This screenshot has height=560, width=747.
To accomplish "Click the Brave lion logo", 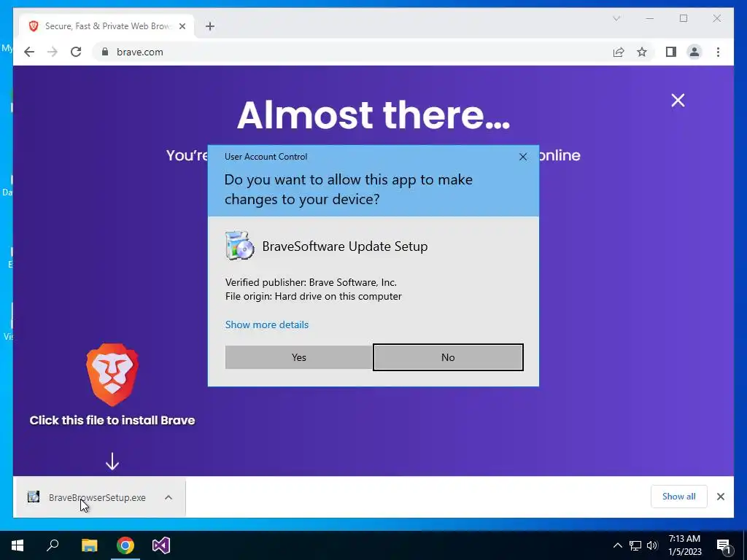I will click(x=112, y=375).
